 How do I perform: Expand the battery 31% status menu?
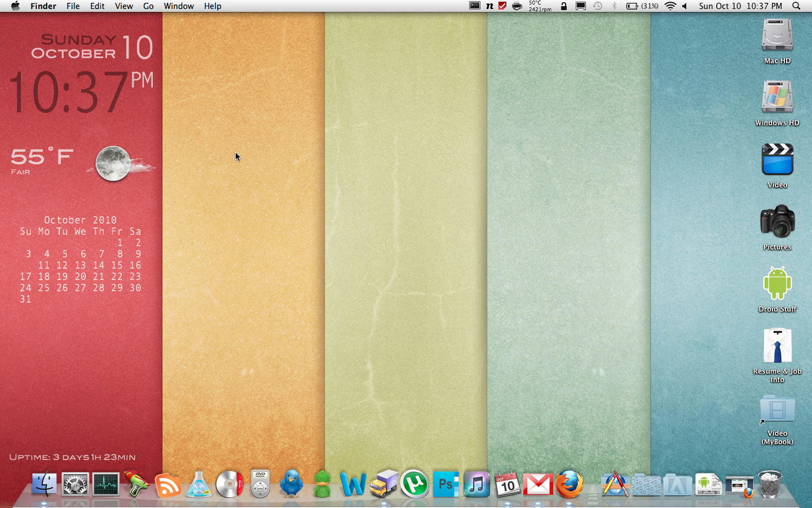coord(642,6)
